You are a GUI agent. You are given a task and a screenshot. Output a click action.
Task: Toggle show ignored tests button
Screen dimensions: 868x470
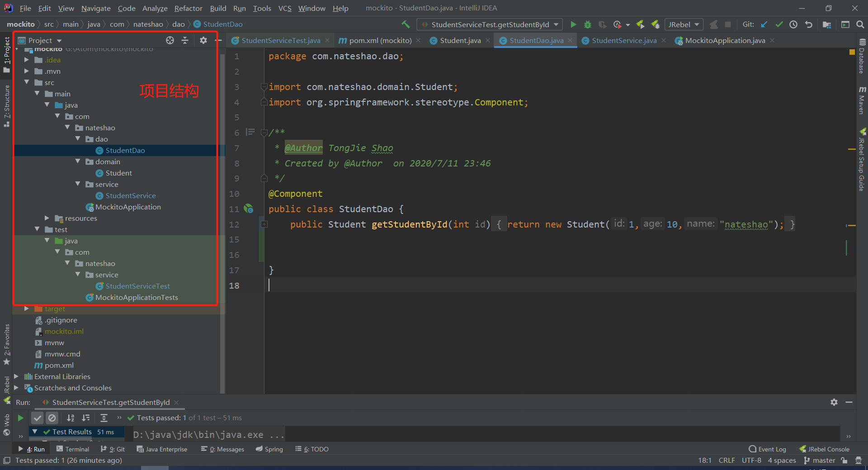[52, 418]
